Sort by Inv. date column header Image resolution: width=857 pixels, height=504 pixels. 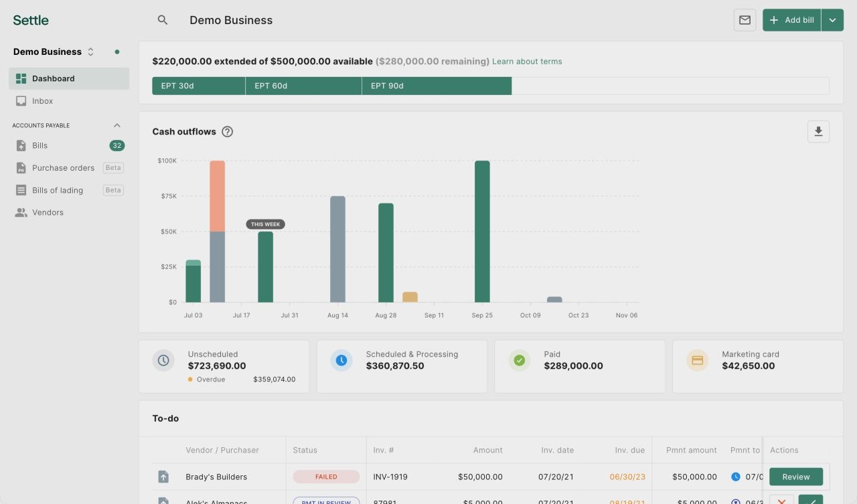(558, 450)
